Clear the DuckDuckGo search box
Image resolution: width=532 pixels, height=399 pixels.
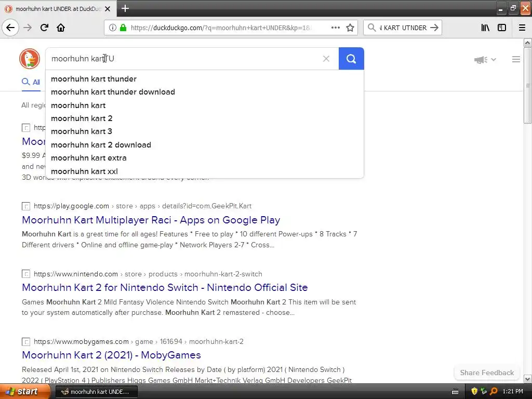click(326, 59)
